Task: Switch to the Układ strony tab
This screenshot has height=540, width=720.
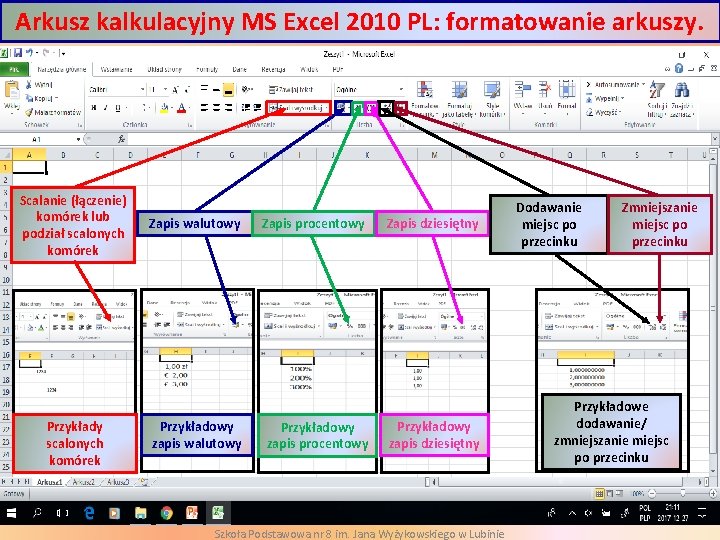Action: pos(164,69)
